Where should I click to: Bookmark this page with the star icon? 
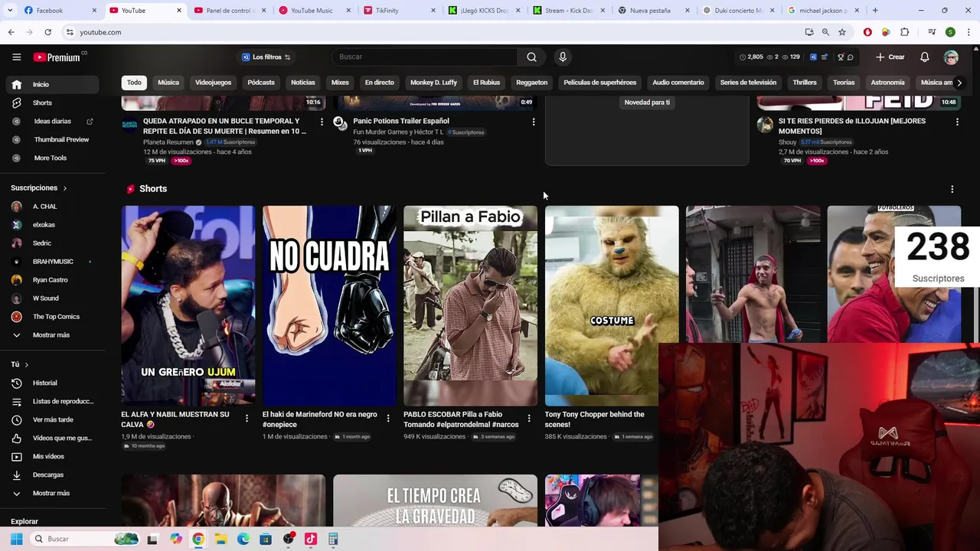842,32
